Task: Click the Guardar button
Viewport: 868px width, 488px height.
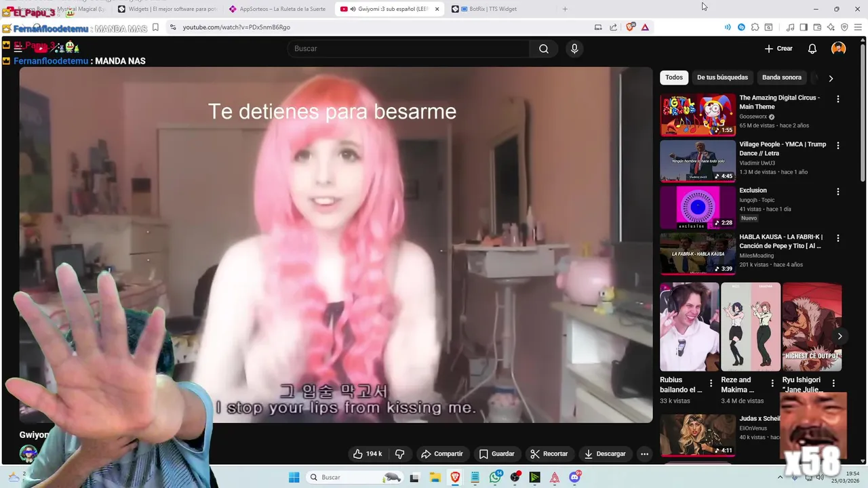Action: pos(497,453)
